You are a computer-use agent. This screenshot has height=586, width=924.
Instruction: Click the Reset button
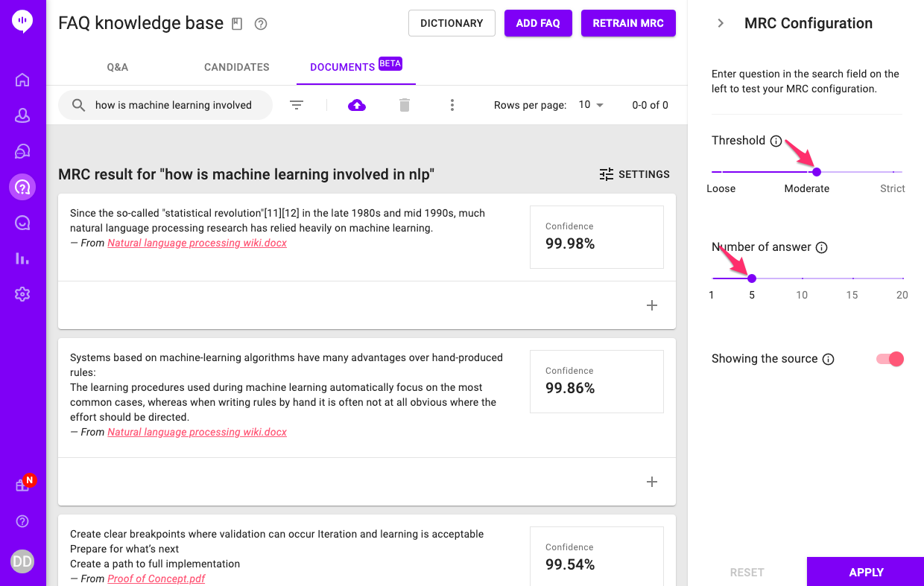747,572
